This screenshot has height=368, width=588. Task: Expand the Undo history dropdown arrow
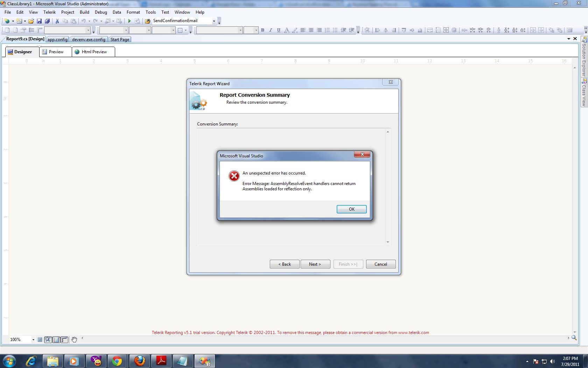[89, 21]
